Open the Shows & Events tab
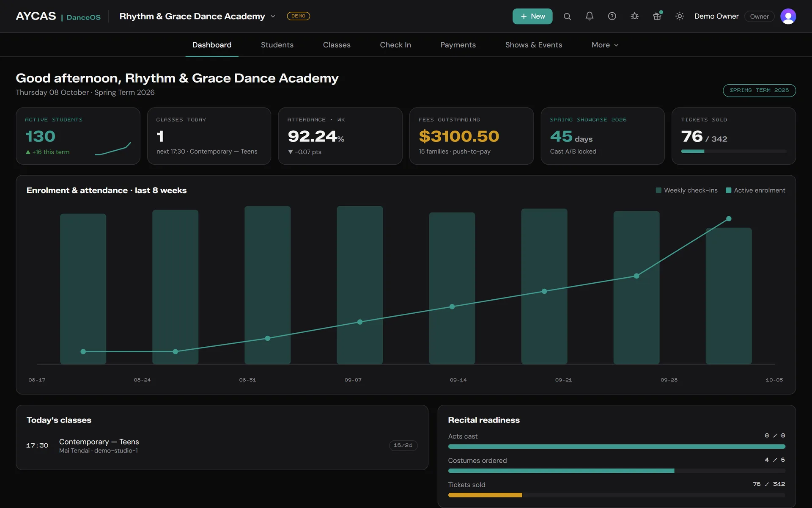Image resolution: width=812 pixels, height=508 pixels. (x=534, y=45)
